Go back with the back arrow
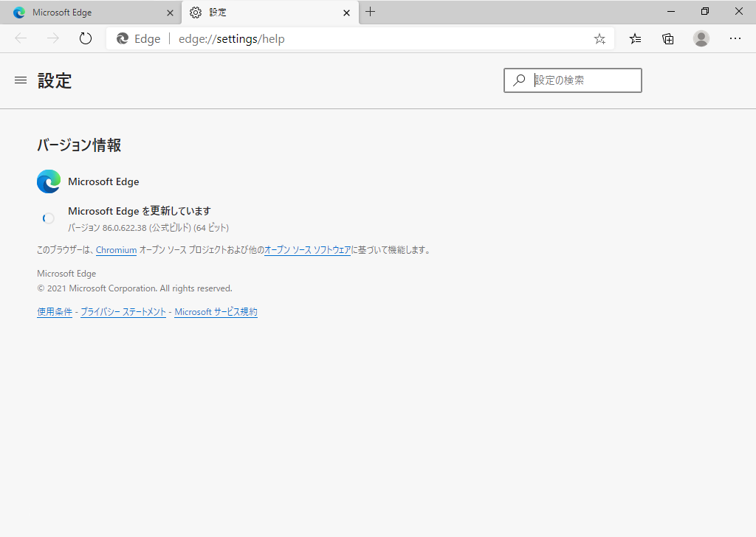Screen dimensions: 756x537 click(21, 38)
